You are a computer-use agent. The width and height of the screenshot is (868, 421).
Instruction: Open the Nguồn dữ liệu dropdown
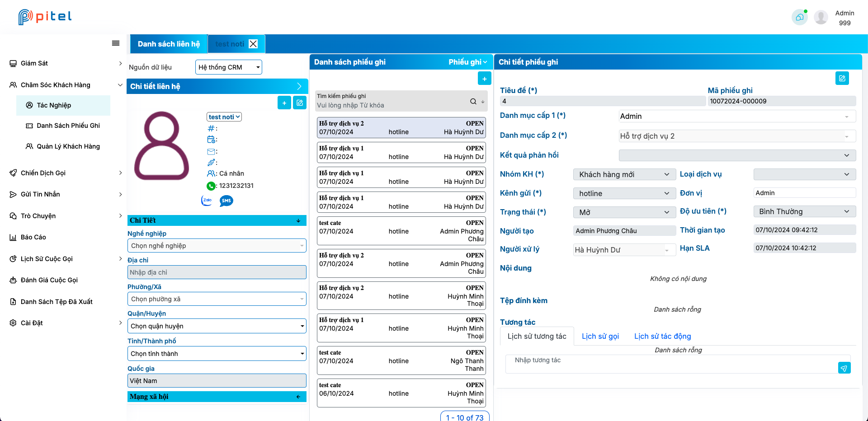tap(229, 67)
